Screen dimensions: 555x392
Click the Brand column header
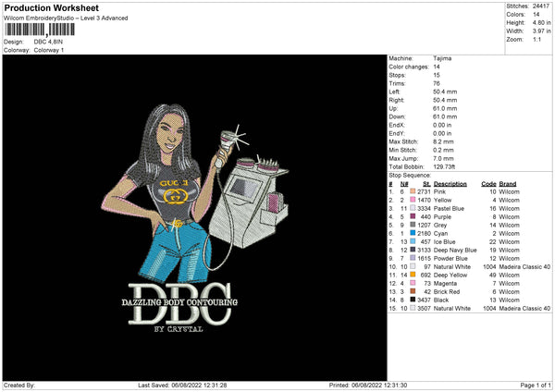tap(508, 184)
